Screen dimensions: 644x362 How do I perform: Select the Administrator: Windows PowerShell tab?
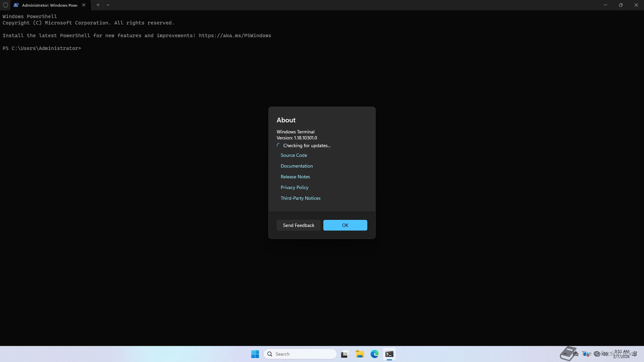coord(49,5)
